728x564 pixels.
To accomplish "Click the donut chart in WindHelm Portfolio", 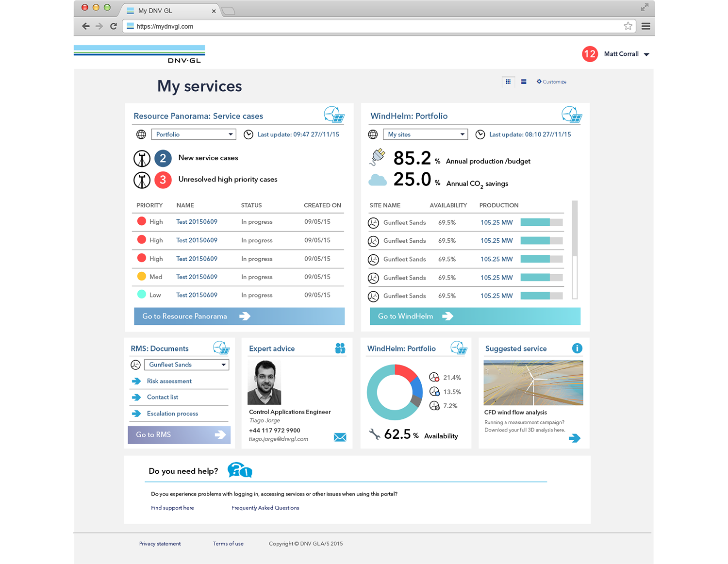I will [x=395, y=392].
